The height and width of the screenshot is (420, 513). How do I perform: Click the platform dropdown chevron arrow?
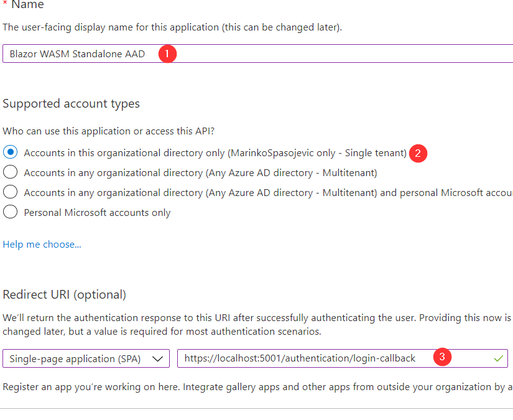pyautogui.click(x=159, y=359)
